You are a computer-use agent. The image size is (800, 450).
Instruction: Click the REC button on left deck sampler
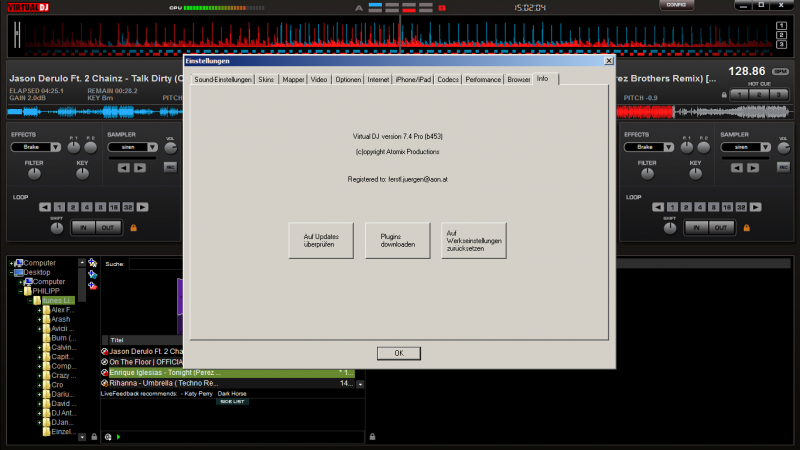click(x=170, y=167)
